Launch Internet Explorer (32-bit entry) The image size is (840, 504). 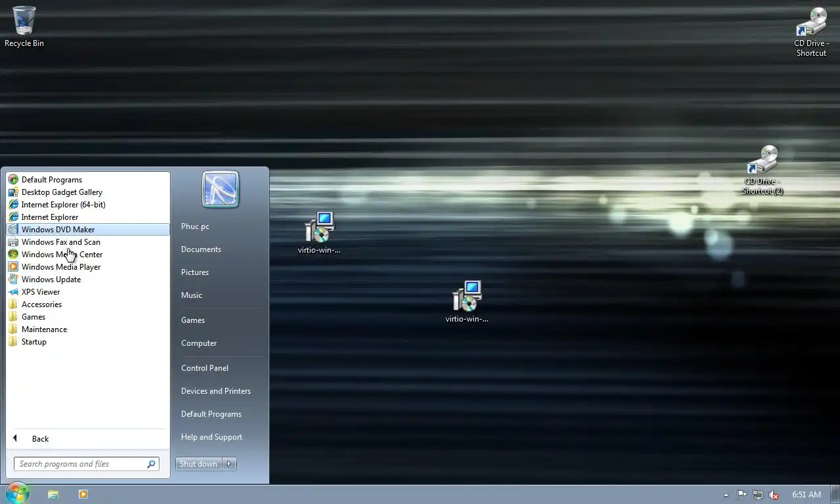click(x=87, y=217)
